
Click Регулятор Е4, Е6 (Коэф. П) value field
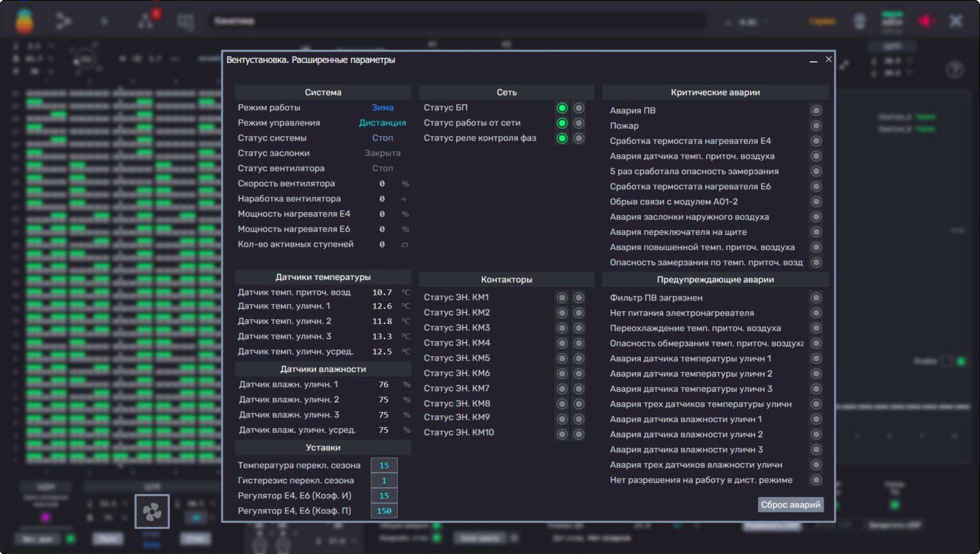coord(384,511)
